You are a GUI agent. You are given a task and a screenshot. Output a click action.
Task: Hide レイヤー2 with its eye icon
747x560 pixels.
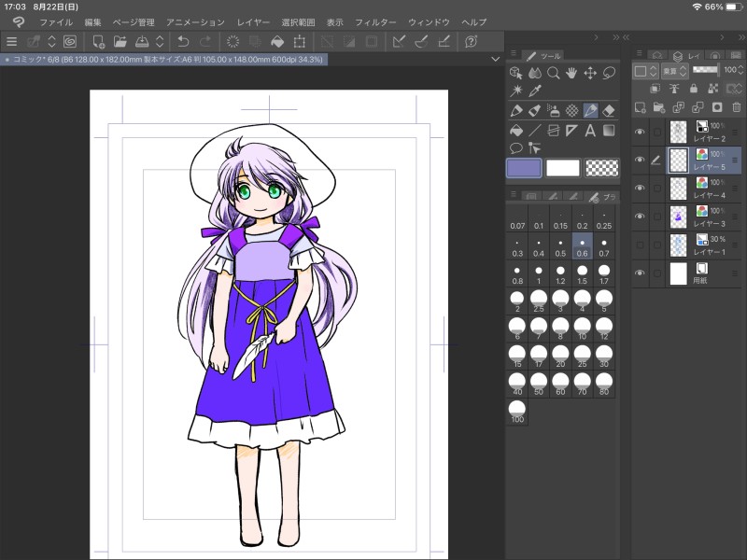click(640, 132)
